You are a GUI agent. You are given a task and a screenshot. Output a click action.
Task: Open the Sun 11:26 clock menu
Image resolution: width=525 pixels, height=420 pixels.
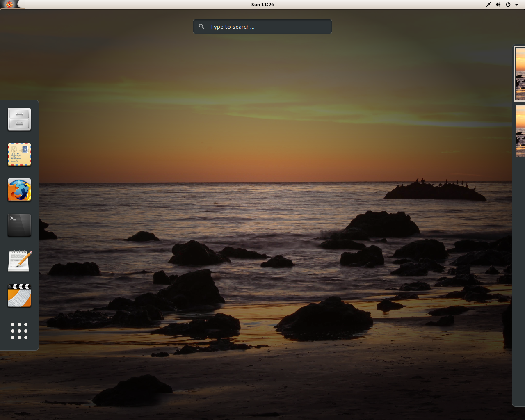tap(262, 5)
